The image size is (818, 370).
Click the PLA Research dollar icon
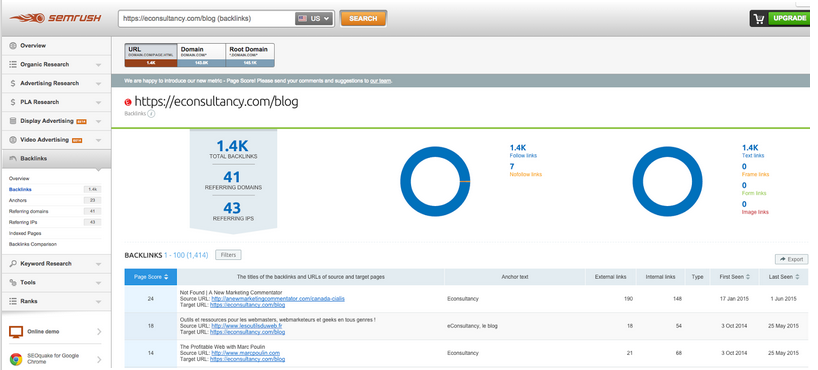pos(13,102)
